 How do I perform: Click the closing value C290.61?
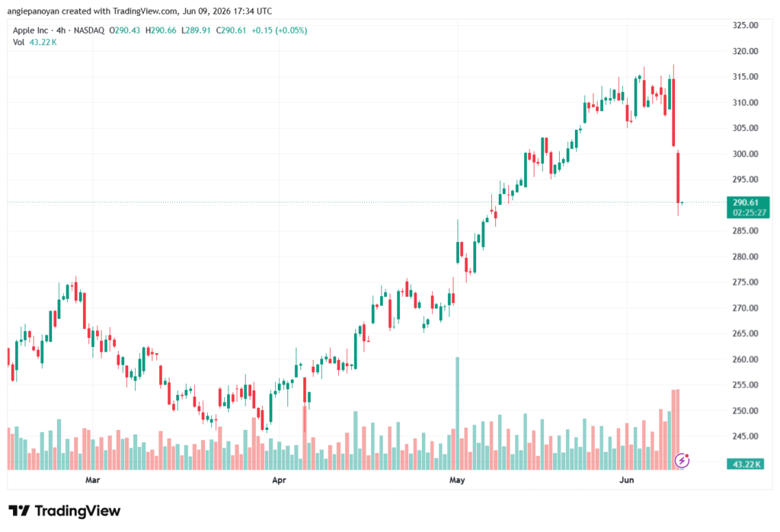pyautogui.click(x=232, y=30)
